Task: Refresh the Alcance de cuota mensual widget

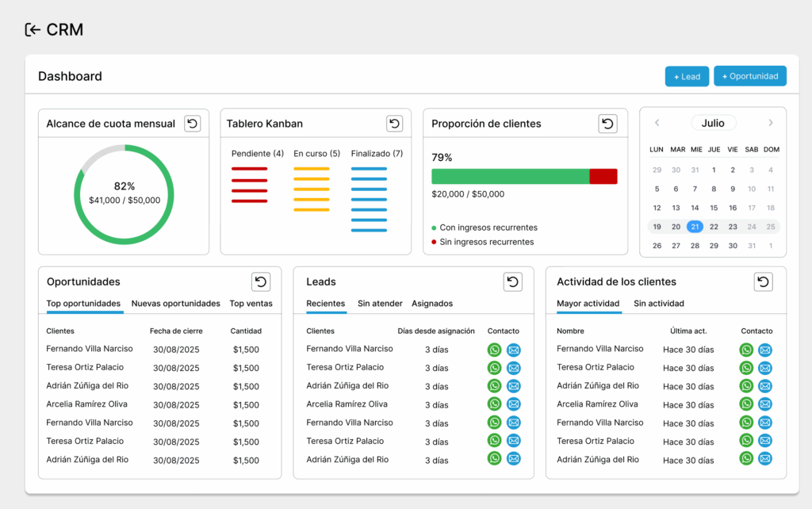Action: 192,124
